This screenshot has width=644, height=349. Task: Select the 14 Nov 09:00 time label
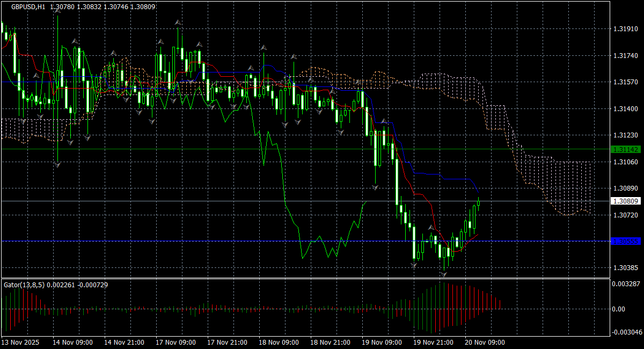(73, 342)
